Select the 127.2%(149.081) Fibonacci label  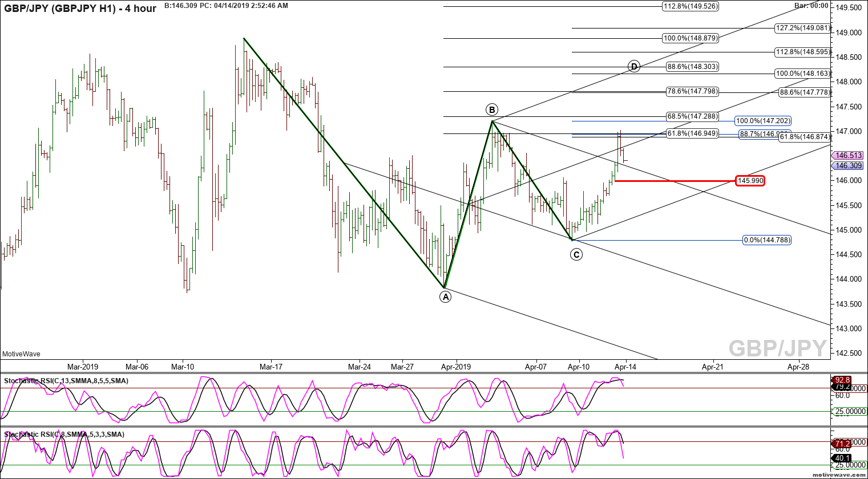[803, 28]
